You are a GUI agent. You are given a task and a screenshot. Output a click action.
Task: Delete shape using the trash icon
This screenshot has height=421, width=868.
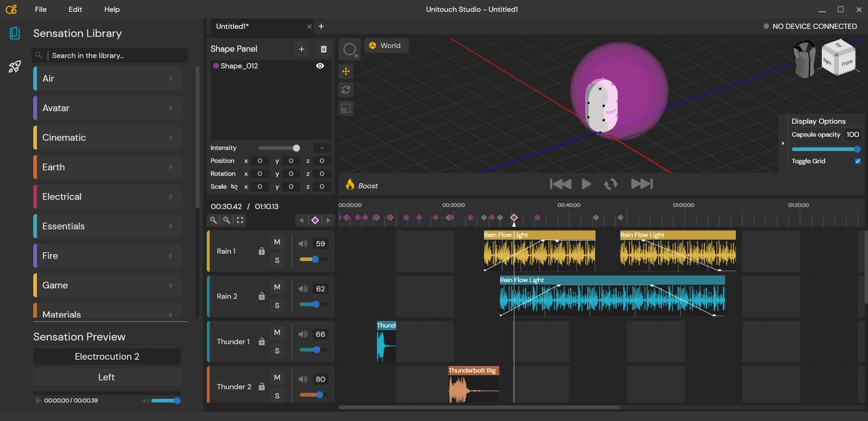coord(324,49)
